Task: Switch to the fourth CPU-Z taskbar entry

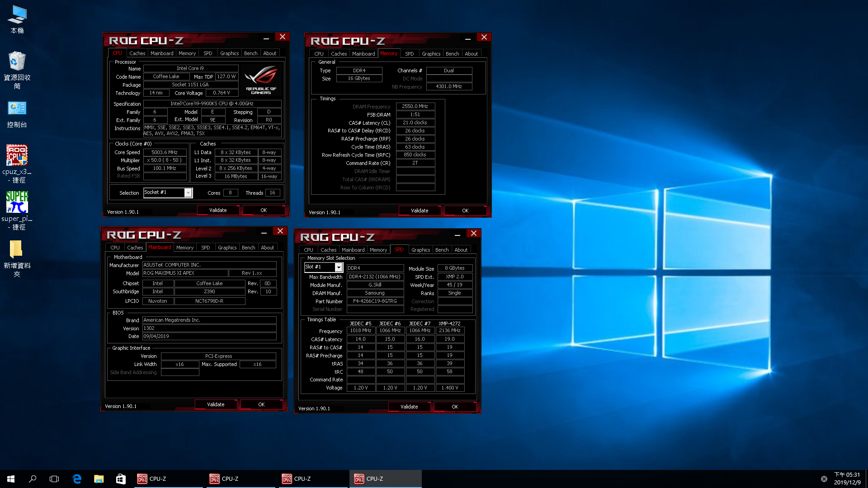Action: click(x=386, y=479)
